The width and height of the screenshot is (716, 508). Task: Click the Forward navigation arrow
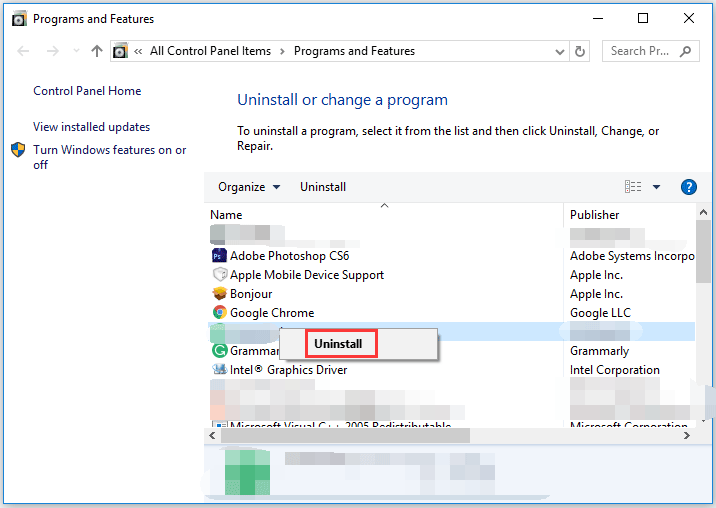[x=53, y=51]
